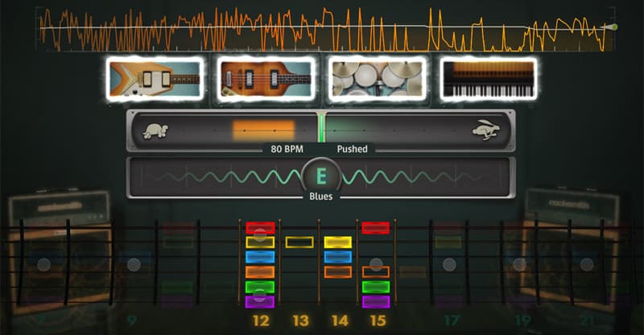Click the orange intensity waveform graph
This screenshot has height=335, width=644.
pos(324,29)
